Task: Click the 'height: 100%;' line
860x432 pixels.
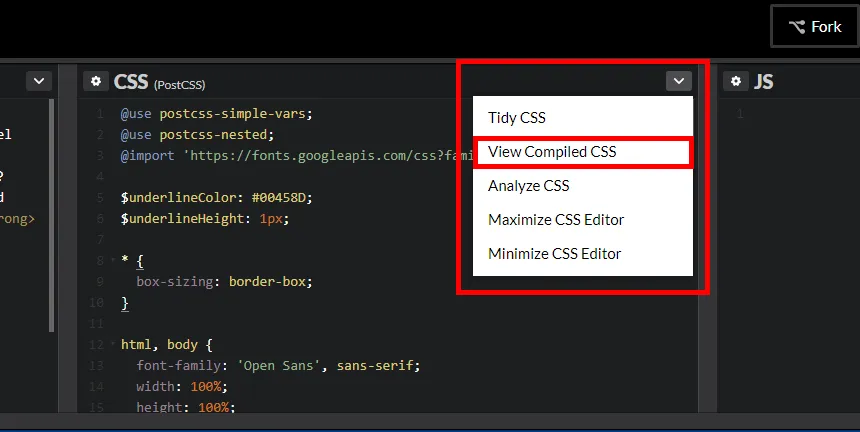Action: (185, 407)
